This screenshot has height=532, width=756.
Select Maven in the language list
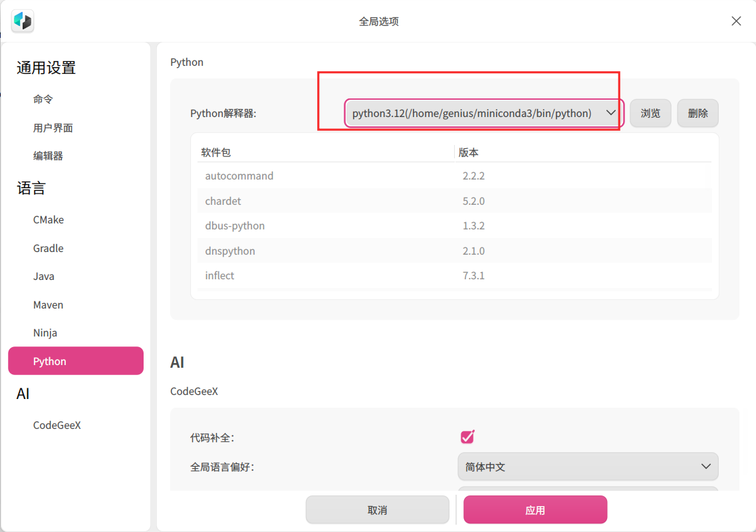coord(49,305)
